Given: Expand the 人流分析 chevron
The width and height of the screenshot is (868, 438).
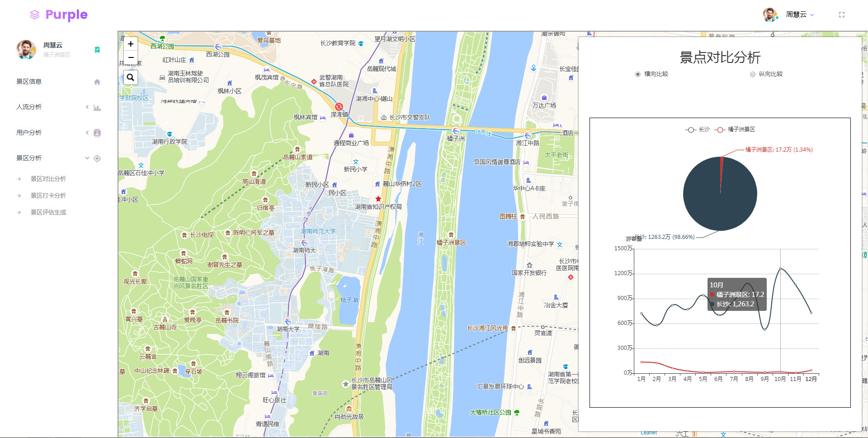Looking at the screenshot, I should point(87,107).
